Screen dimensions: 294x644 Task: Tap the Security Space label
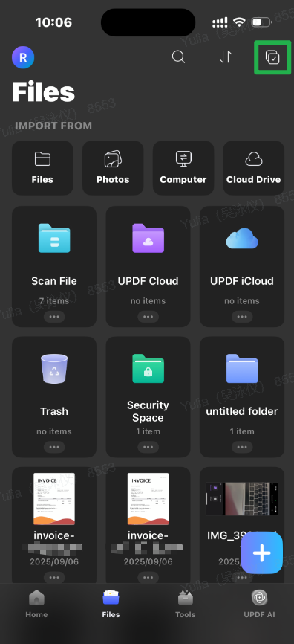(x=148, y=411)
